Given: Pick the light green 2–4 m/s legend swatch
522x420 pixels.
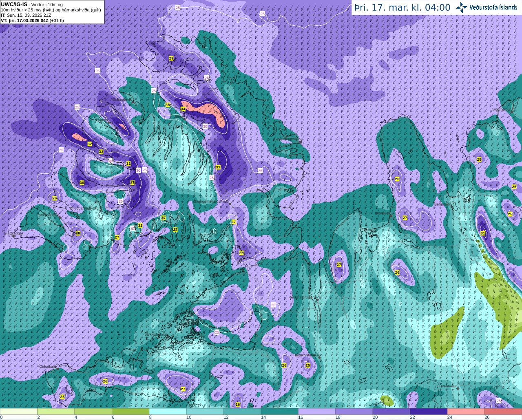Looking at the screenshot, I should click(56, 411).
